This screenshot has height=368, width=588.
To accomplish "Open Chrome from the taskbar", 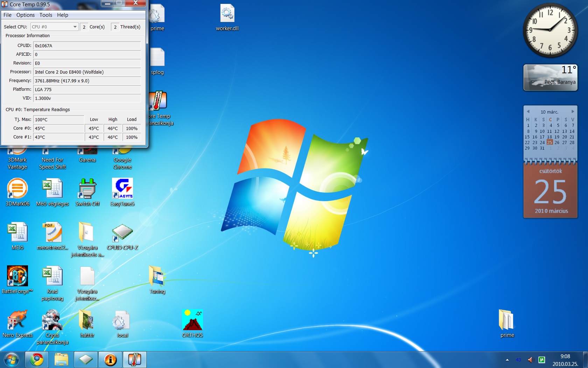I will (37, 360).
